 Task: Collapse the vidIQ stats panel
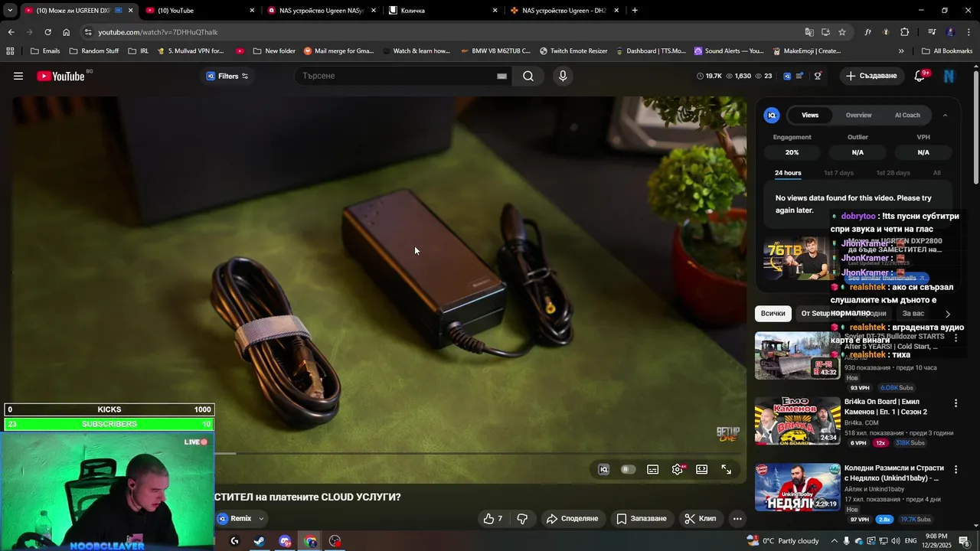click(x=945, y=116)
